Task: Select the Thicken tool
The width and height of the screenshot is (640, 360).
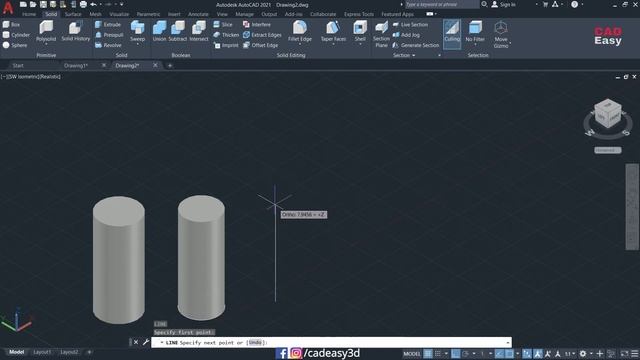Action: [226, 35]
